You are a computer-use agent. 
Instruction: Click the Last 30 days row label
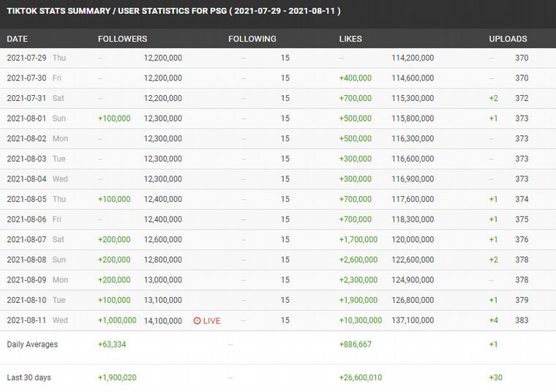pos(29,377)
